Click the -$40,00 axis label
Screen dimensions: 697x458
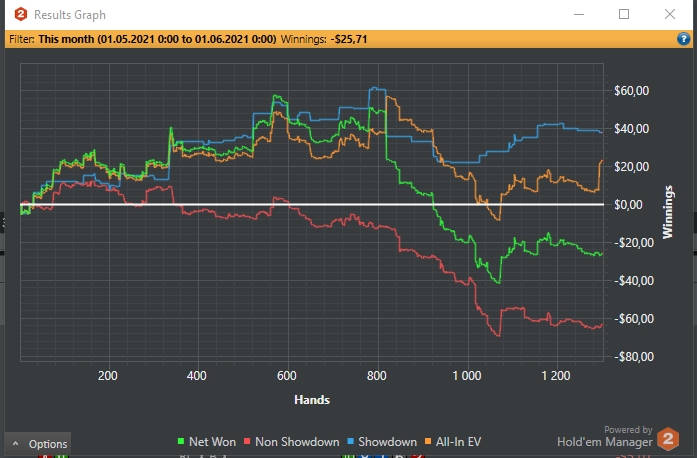(x=634, y=281)
